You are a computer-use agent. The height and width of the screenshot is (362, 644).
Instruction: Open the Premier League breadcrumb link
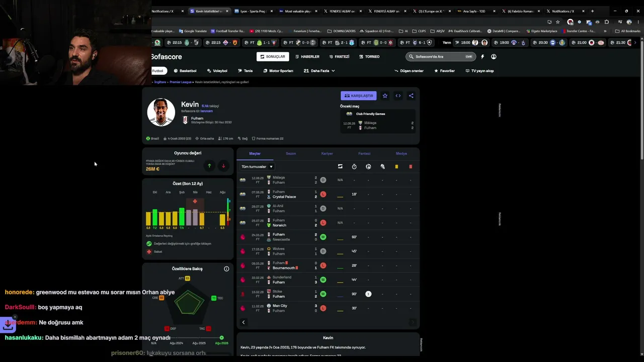(x=181, y=82)
